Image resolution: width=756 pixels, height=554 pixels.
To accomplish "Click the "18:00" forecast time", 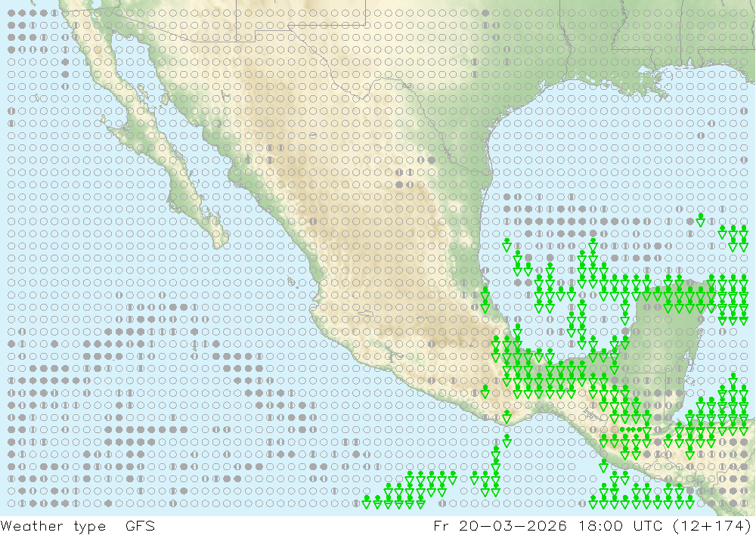I will 601,525.
